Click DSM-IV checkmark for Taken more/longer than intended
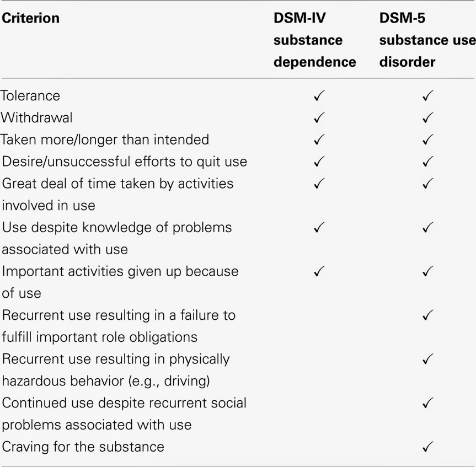This screenshot has width=476, height=467. point(318,139)
